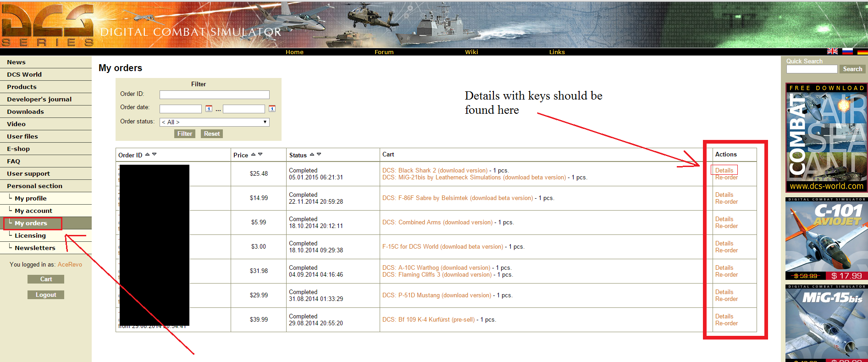This screenshot has height=362, width=868.
Task: Focus the Order date start field
Action: 180,109
